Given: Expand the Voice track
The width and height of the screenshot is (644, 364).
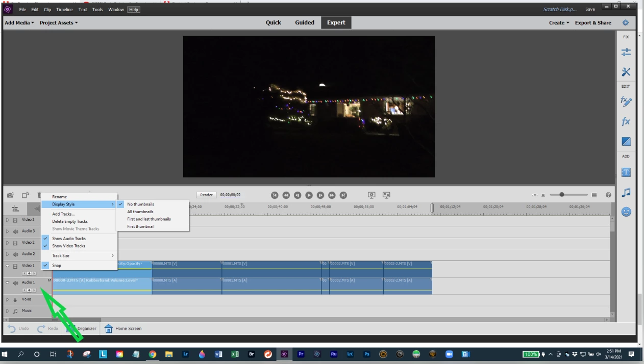Looking at the screenshot, I should coord(7,299).
